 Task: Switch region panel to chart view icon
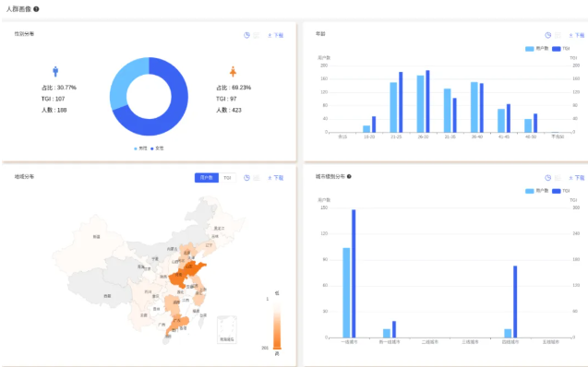246,178
